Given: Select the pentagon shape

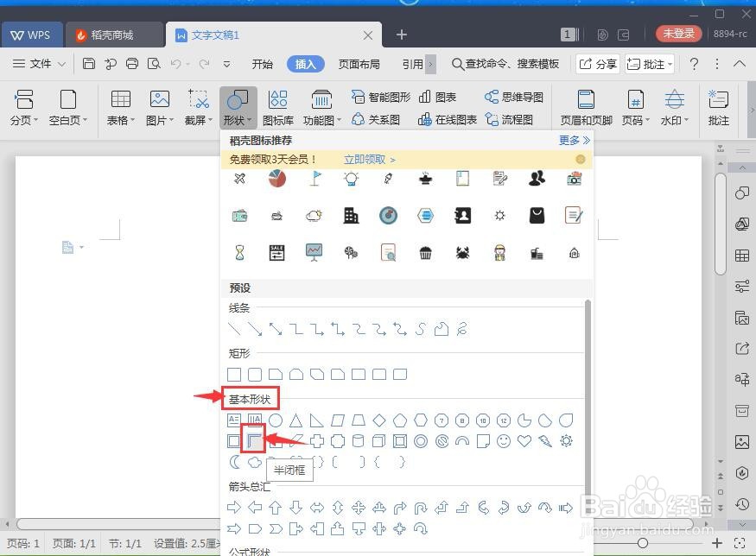Looking at the screenshot, I should coord(400,420).
